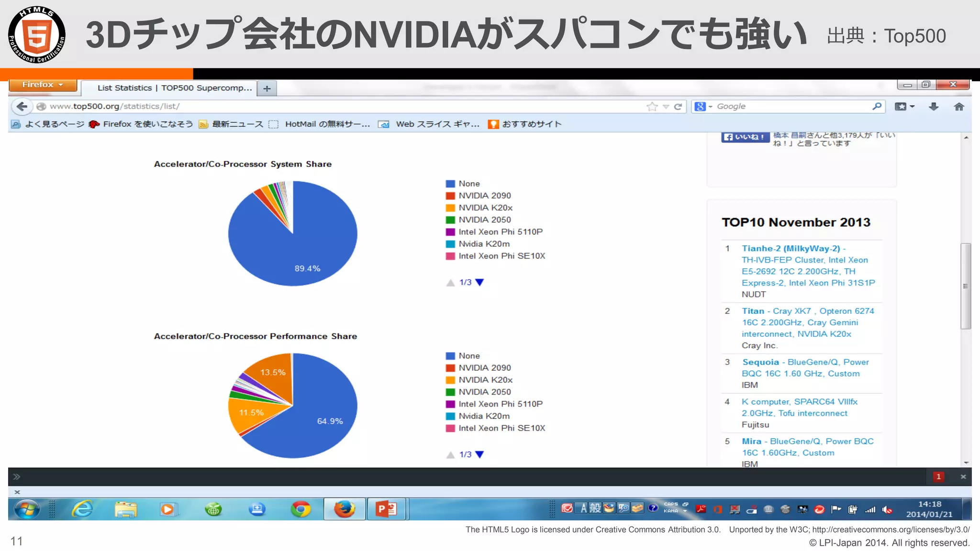Open Web スライス ギャラリー bookmark
Image resolution: width=980 pixels, height=551 pixels.
[429, 124]
